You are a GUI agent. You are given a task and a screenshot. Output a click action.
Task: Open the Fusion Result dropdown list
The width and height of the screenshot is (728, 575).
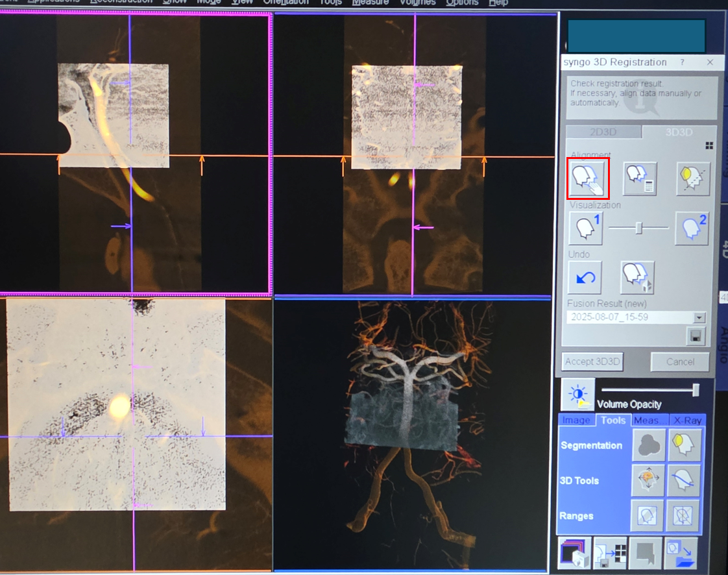(699, 318)
